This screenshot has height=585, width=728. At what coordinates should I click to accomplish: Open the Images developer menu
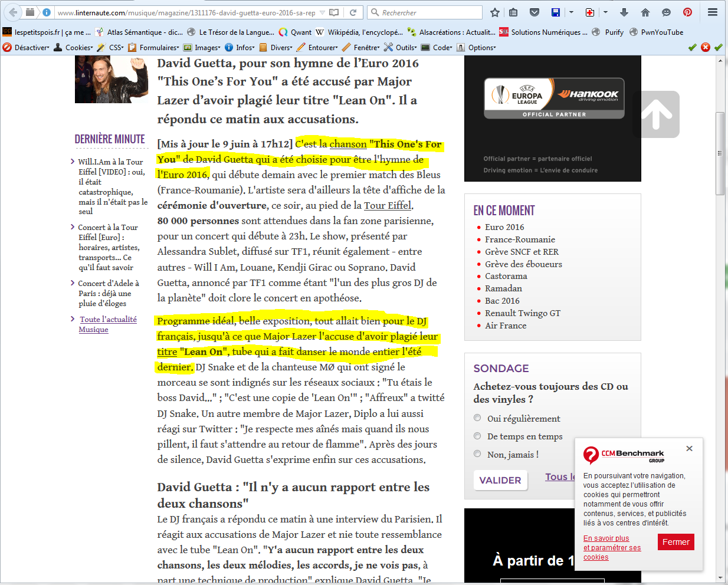202,47
